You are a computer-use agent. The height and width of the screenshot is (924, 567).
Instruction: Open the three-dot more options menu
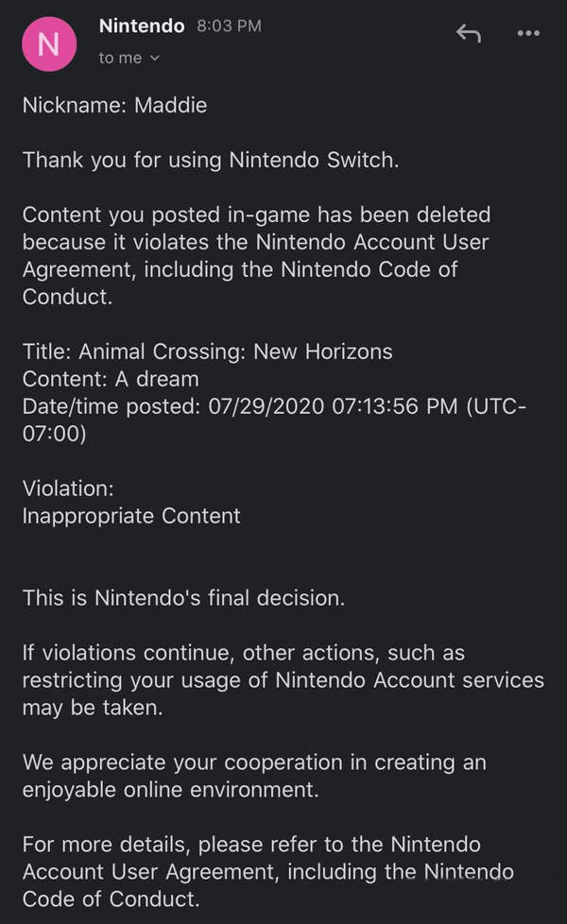tap(528, 33)
